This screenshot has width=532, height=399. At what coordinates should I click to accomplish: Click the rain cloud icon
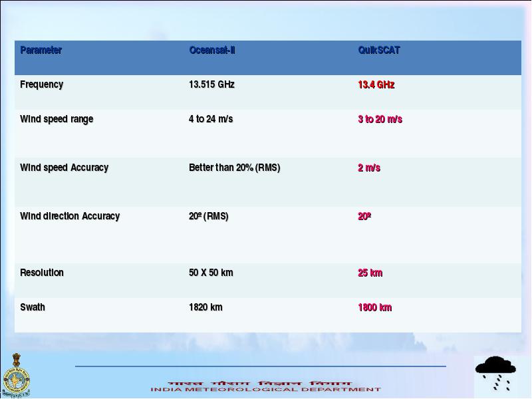tap(495, 374)
